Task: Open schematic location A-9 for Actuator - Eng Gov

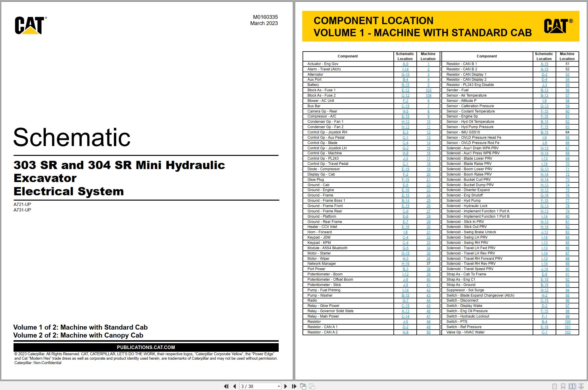Action: pos(405,64)
